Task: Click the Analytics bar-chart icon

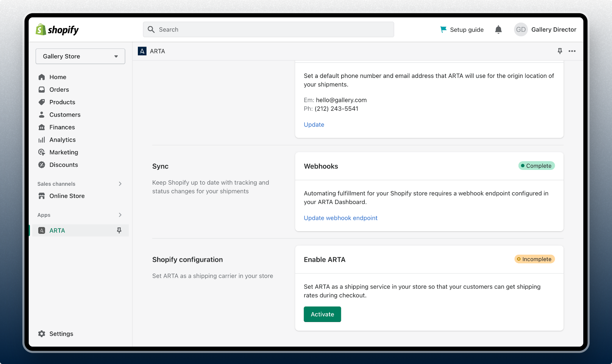Action: [42, 140]
